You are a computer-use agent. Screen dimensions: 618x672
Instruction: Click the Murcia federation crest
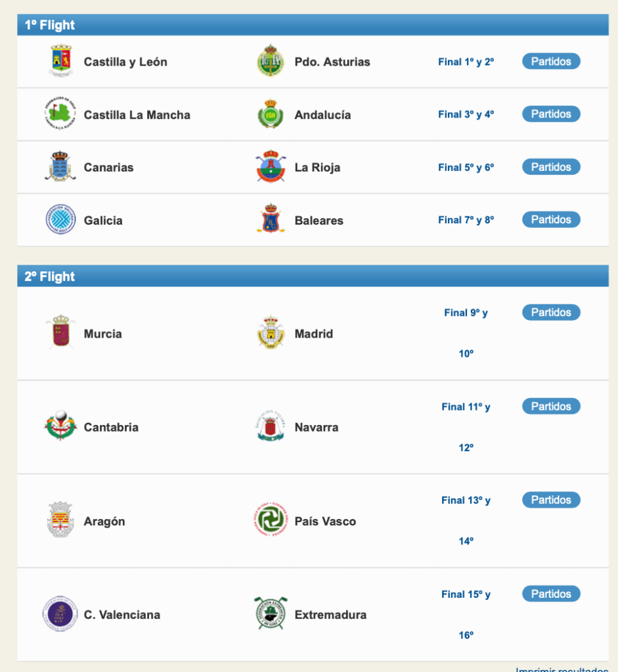click(60, 332)
